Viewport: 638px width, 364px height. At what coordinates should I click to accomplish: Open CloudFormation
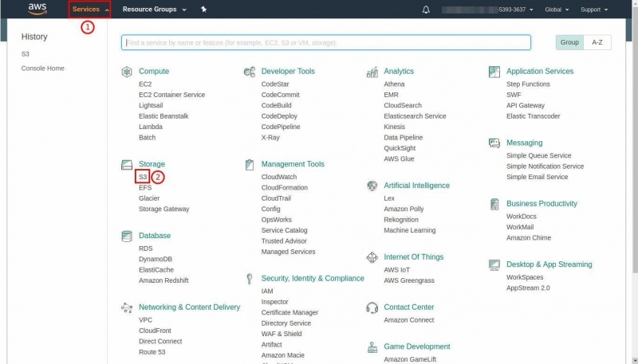click(285, 188)
